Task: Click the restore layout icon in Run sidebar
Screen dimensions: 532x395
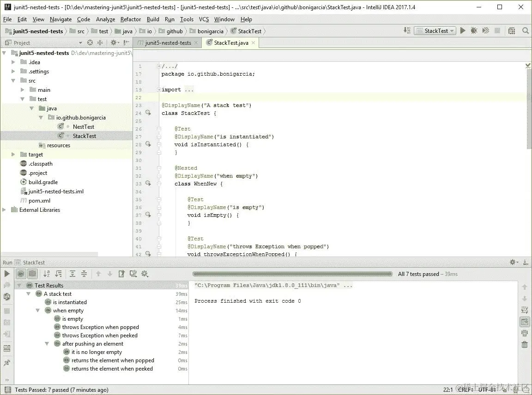Action: point(7,348)
